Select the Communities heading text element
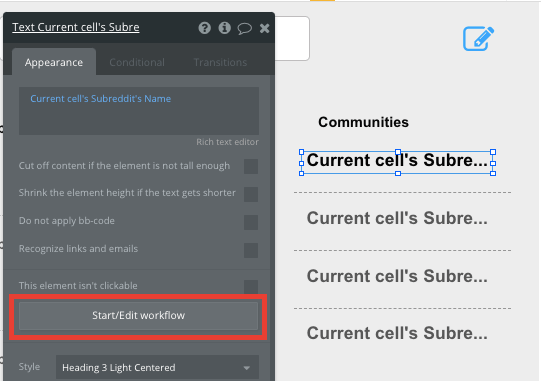 coord(363,122)
